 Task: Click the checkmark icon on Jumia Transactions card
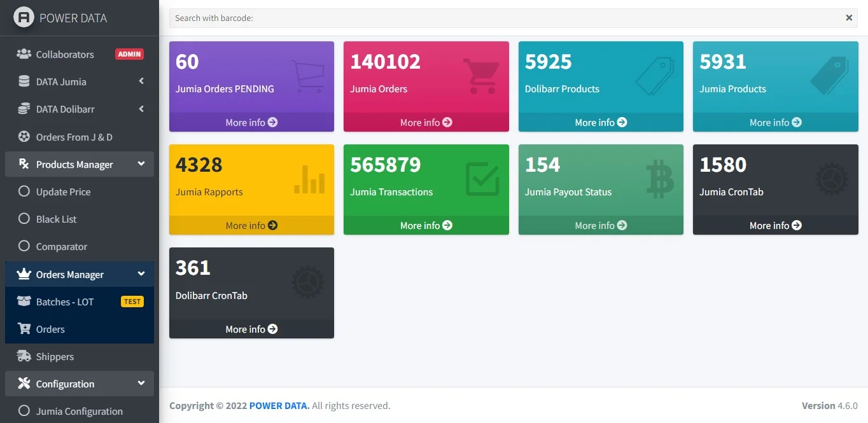[483, 179]
